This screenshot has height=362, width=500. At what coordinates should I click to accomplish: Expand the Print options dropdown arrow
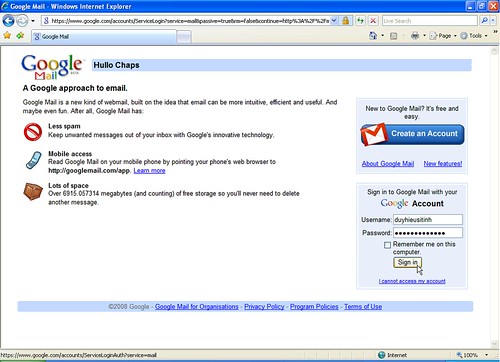(x=424, y=35)
